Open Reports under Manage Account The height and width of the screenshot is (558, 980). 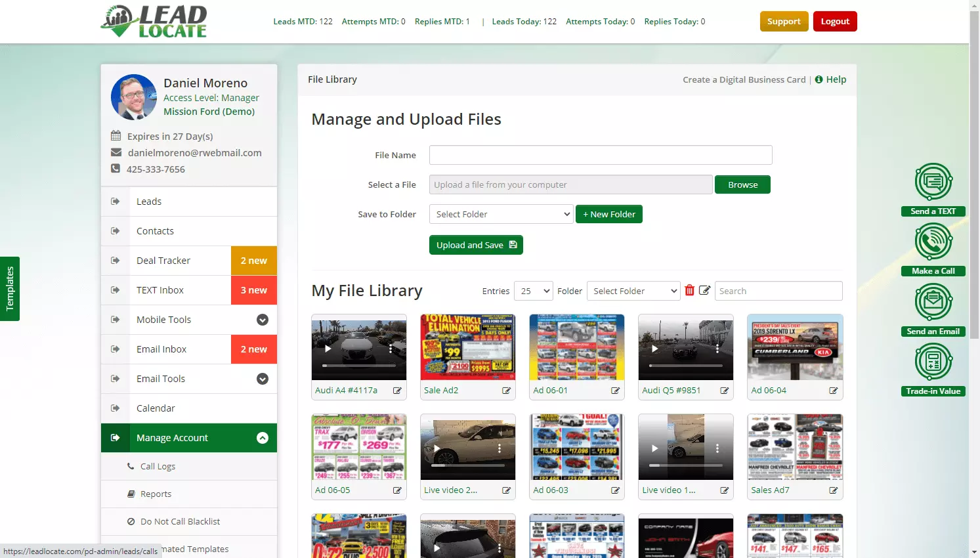point(189,494)
